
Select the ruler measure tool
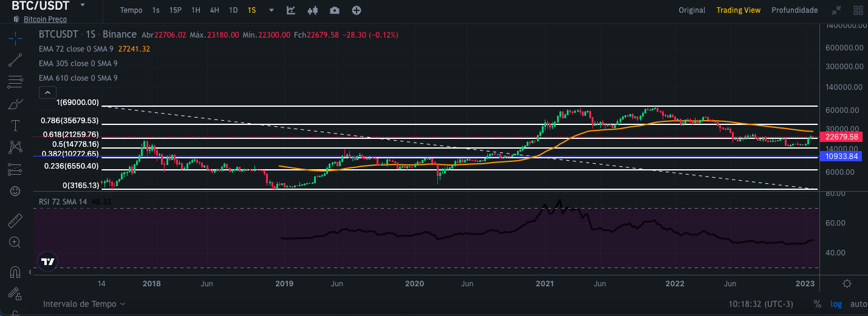tap(15, 220)
